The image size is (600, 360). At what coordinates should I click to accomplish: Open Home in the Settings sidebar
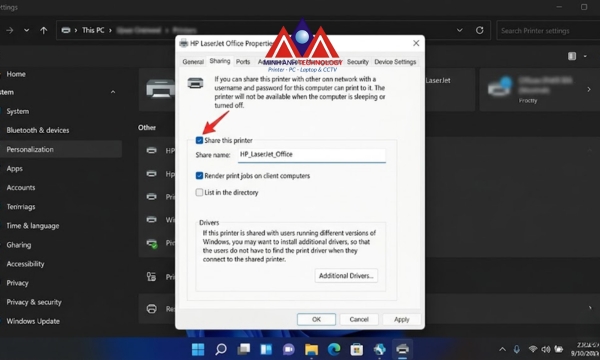point(16,74)
